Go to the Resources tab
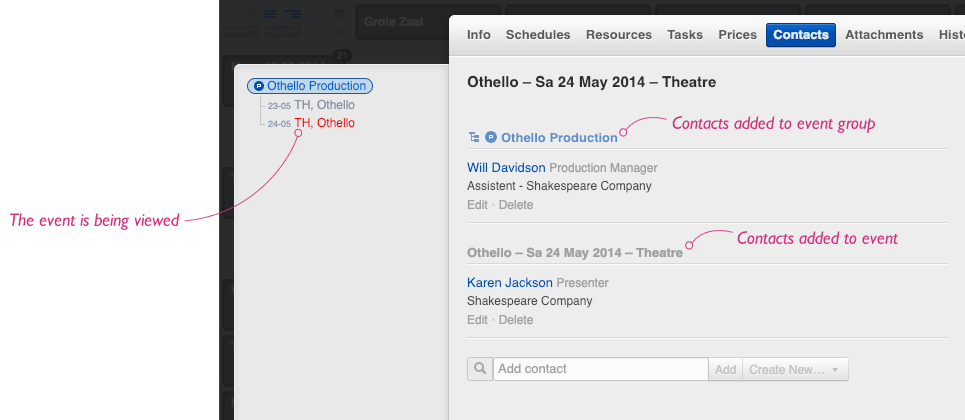Image resolution: width=965 pixels, height=420 pixels. coord(619,35)
